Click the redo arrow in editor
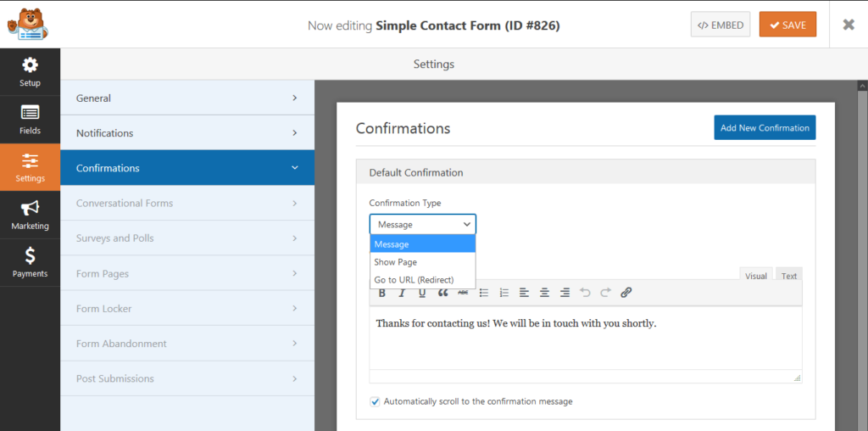This screenshot has width=868, height=431. pos(605,293)
